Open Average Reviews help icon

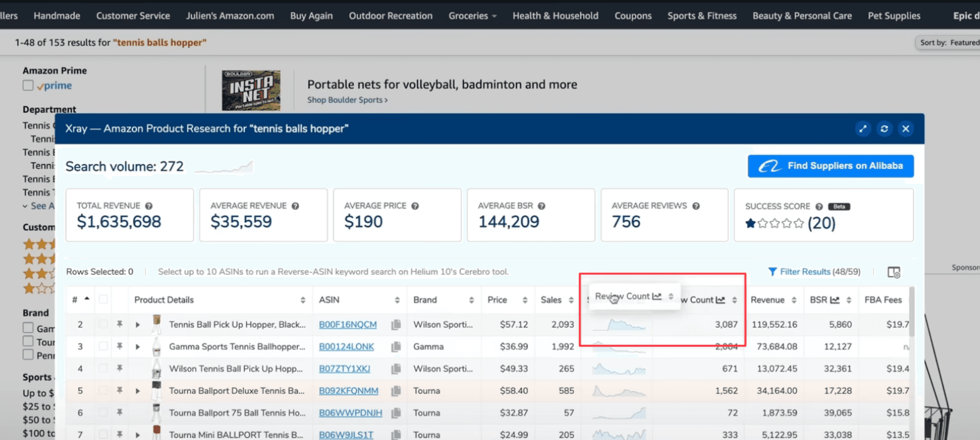696,206
